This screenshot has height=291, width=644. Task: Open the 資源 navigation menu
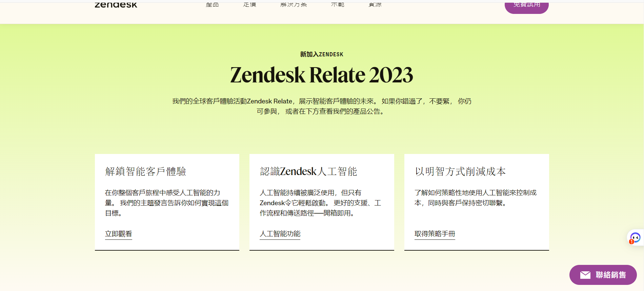[375, 4]
